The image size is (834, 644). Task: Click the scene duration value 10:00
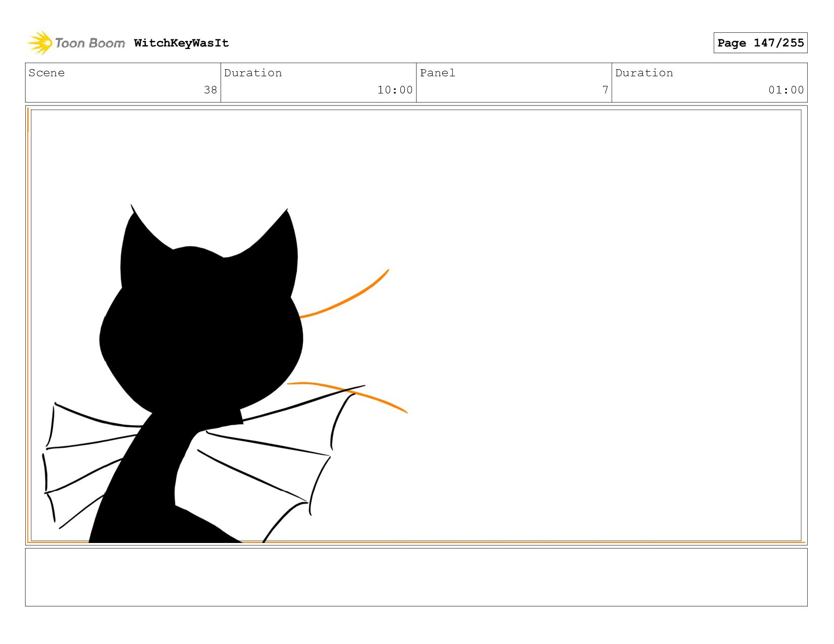395,90
